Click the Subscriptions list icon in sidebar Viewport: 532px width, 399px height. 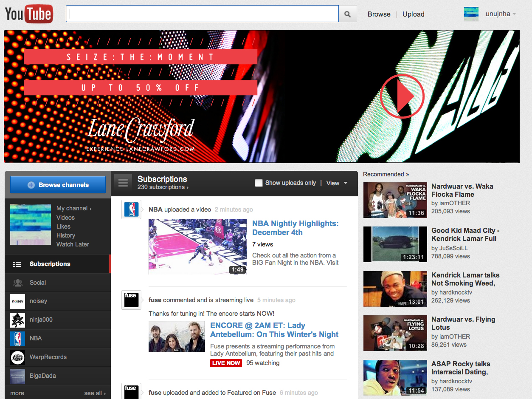pos(17,264)
